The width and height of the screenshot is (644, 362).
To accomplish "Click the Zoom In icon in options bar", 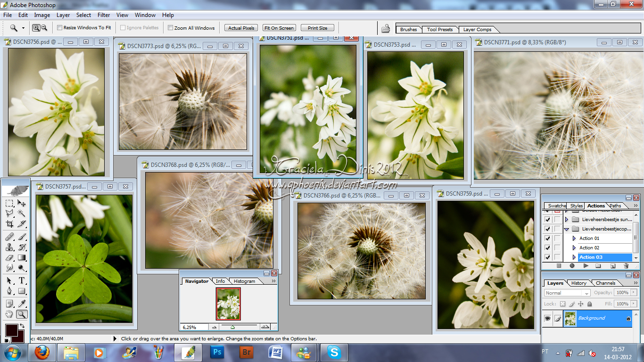I will [36, 28].
